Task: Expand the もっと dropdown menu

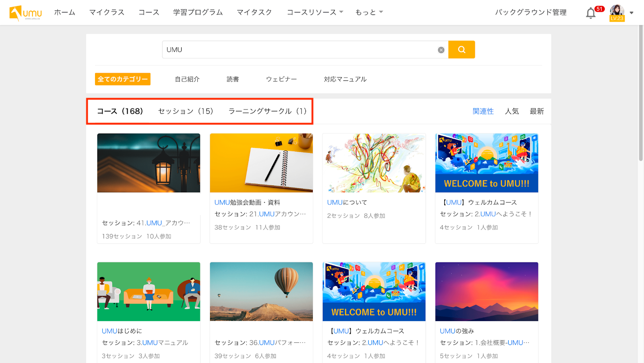Action: [x=369, y=12]
